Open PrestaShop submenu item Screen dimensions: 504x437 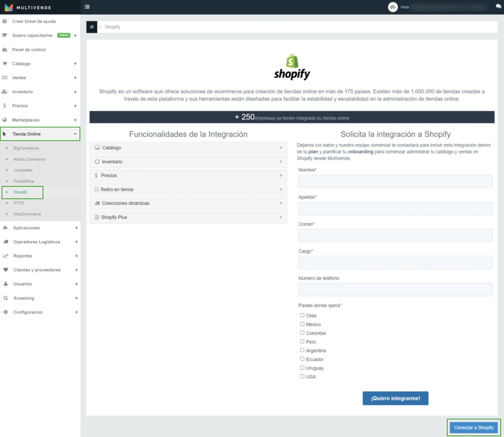24,181
